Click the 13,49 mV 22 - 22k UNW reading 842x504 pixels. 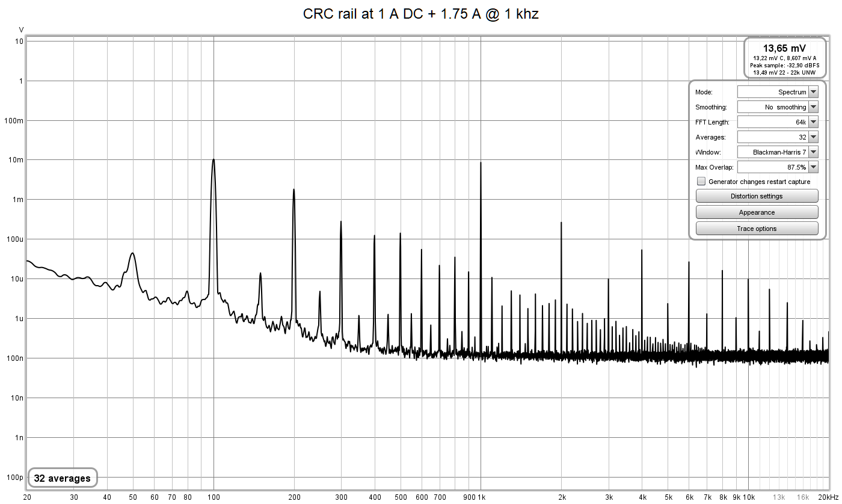point(784,72)
